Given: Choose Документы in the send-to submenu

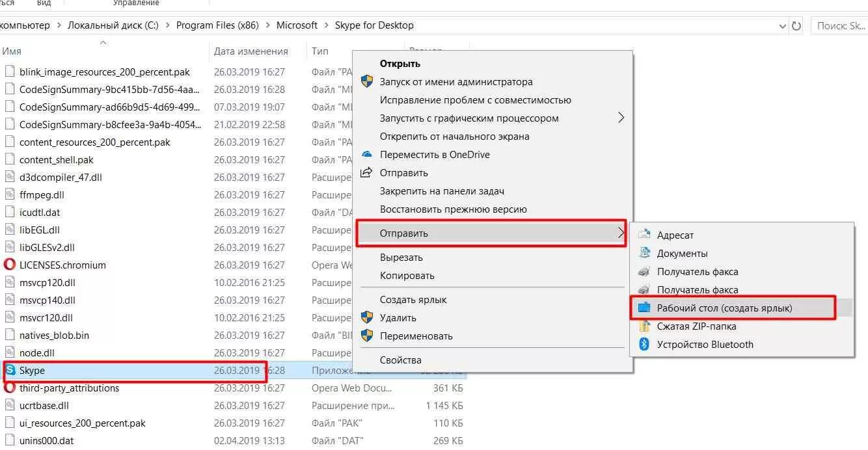Looking at the screenshot, I should [683, 254].
